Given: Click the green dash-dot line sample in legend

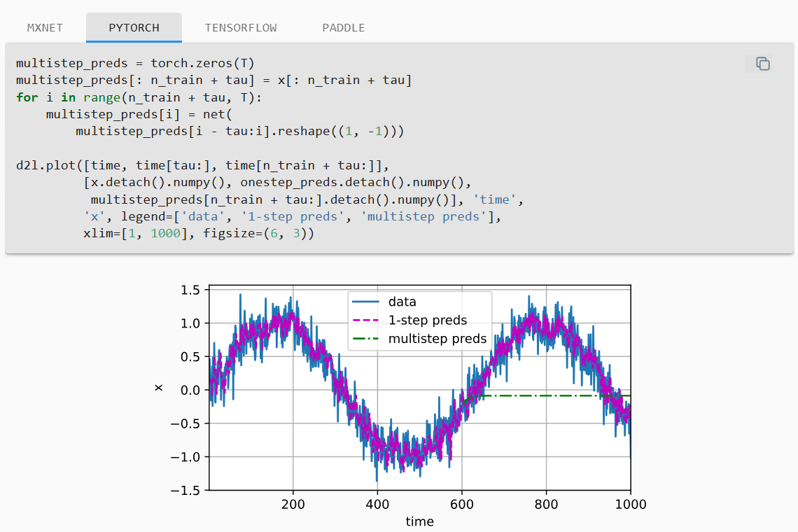Looking at the screenshot, I should (x=365, y=339).
